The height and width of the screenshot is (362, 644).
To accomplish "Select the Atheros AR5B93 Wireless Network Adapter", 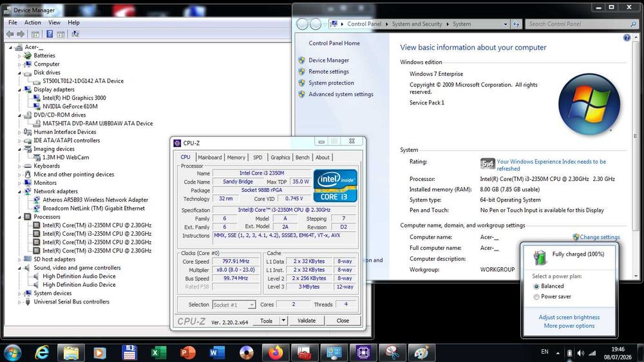I will click(95, 200).
